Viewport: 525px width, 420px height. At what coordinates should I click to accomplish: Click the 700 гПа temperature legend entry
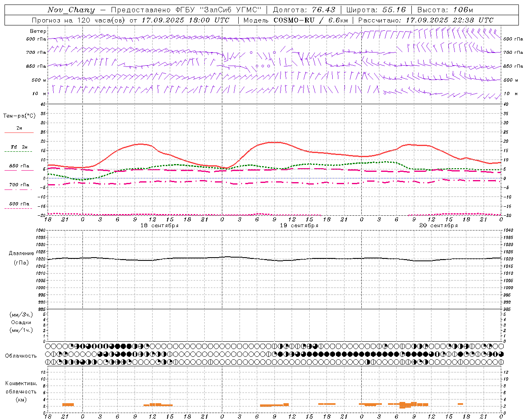click(19, 185)
